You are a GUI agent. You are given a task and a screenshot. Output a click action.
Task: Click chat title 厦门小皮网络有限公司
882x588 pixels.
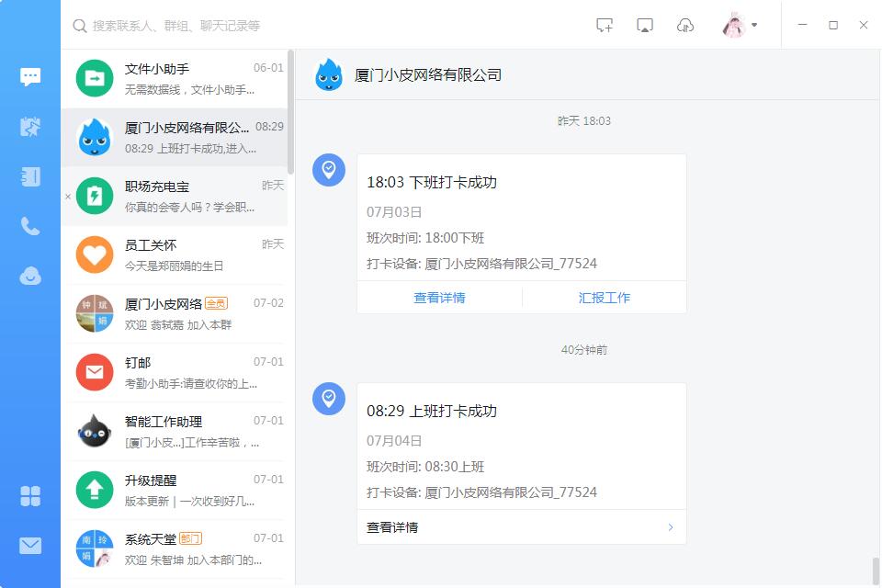428,74
